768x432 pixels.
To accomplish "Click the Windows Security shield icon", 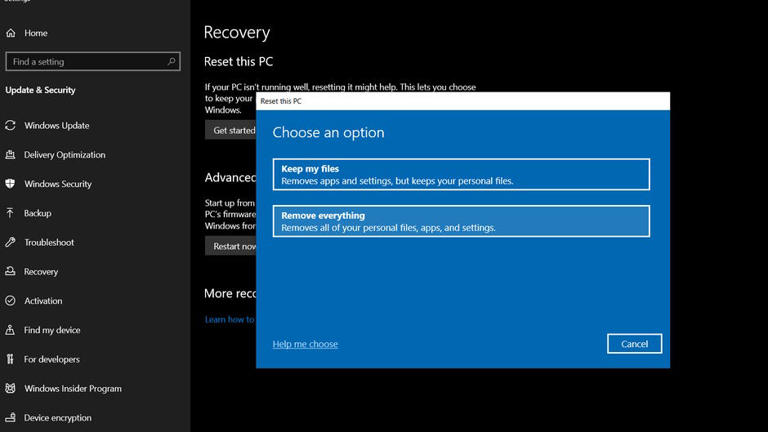I will (x=10, y=184).
